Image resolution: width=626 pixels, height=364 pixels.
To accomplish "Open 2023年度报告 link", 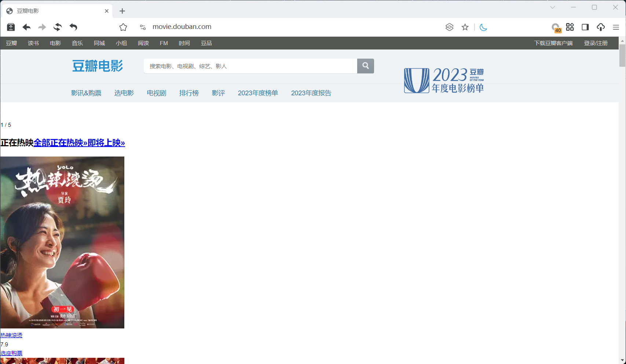I will [311, 93].
